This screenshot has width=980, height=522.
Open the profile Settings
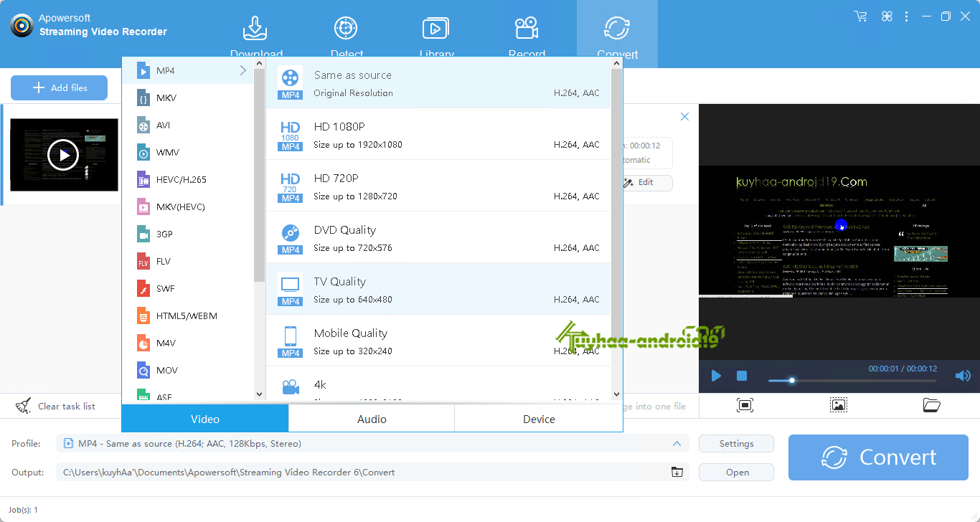click(x=736, y=443)
